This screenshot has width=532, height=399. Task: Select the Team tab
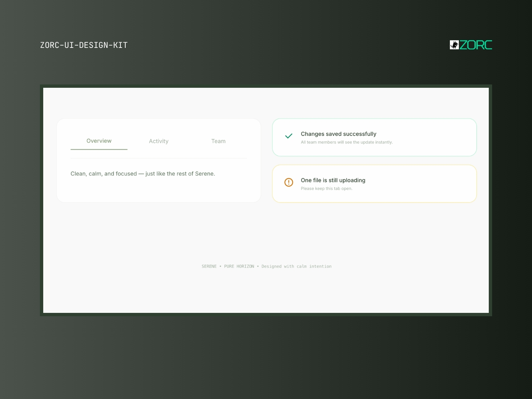tap(218, 141)
